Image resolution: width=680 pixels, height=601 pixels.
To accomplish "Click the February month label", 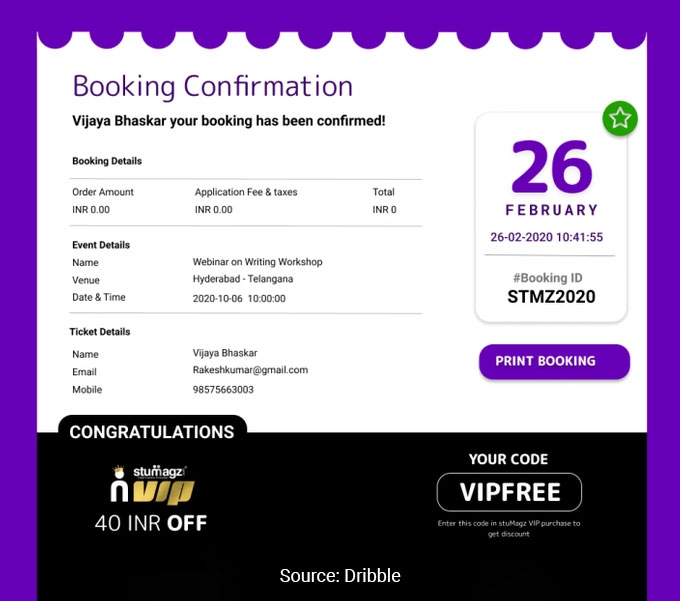I will click(551, 210).
